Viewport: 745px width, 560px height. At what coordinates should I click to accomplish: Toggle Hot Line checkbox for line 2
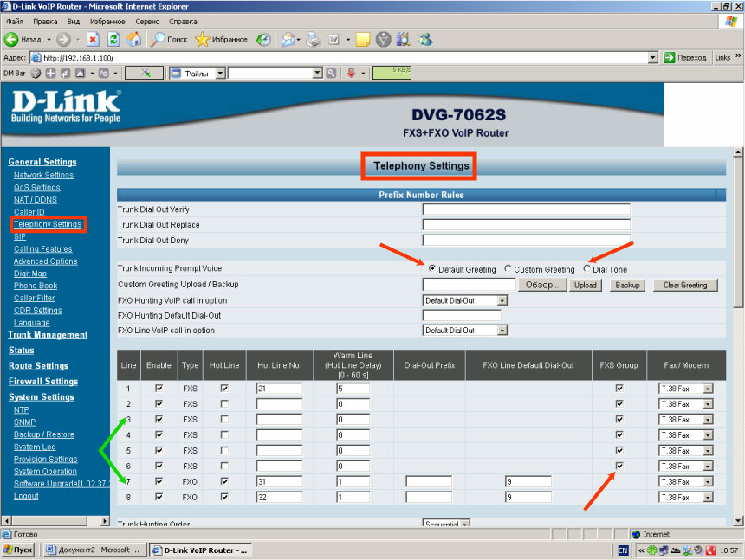224,404
